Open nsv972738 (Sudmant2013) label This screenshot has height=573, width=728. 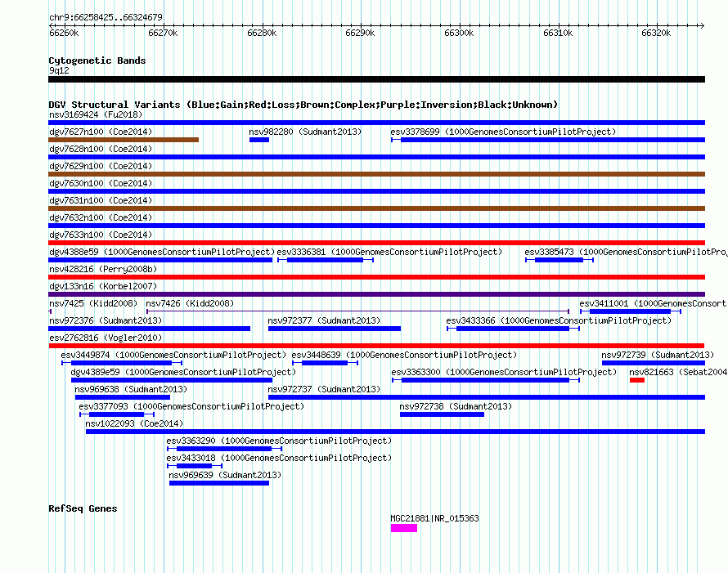(456, 406)
